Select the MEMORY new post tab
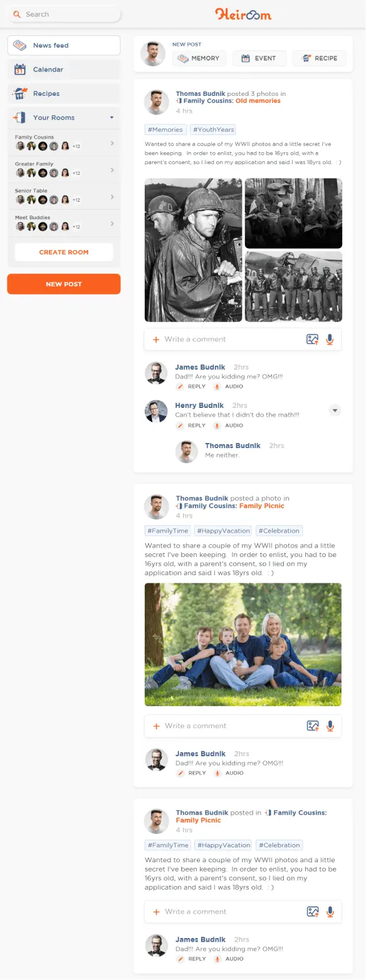This screenshot has width=366, height=980. [199, 58]
